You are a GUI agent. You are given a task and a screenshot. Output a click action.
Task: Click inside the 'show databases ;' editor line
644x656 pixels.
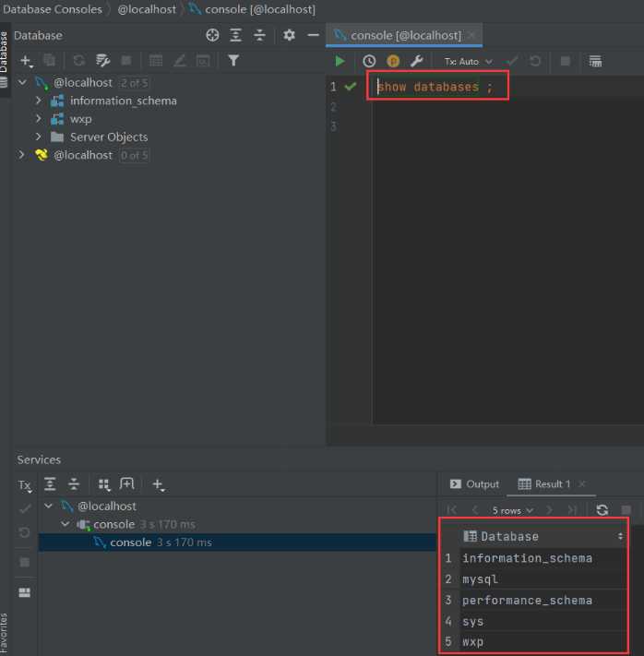click(435, 87)
